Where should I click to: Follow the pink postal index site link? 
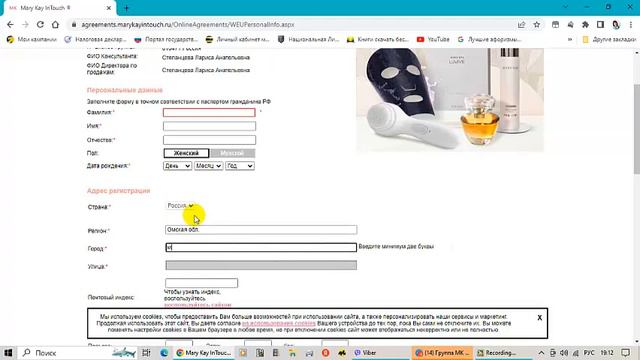click(198, 305)
